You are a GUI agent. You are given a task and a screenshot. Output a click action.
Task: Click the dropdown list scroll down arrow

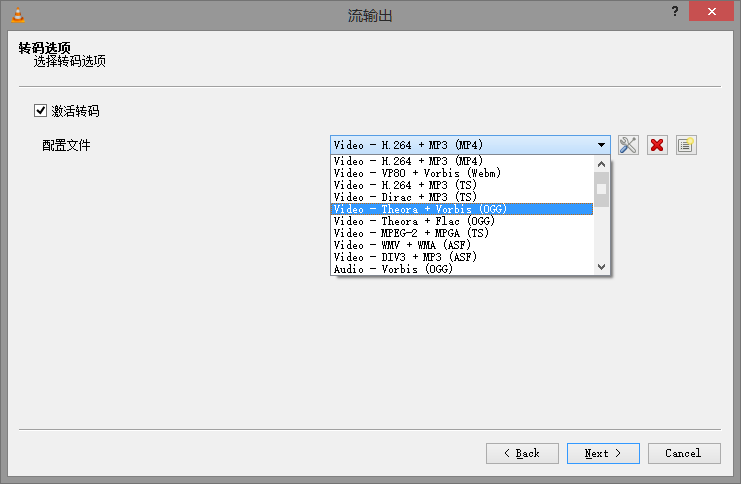[x=601, y=267]
